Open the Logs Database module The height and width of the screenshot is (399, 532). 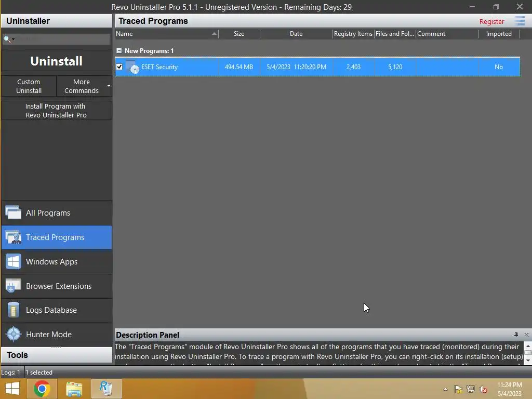(57, 310)
